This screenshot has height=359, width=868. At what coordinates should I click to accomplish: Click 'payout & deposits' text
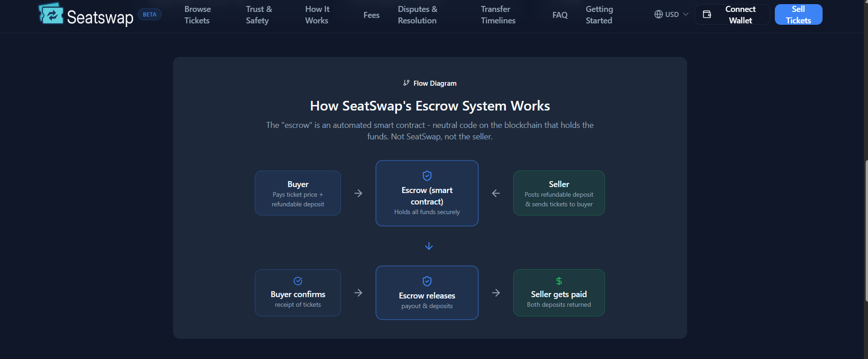pyautogui.click(x=427, y=306)
